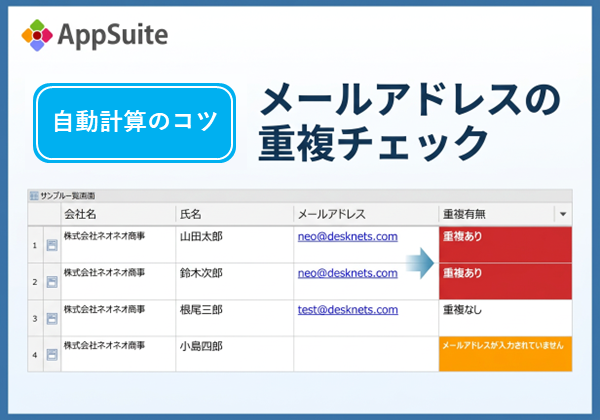The width and height of the screenshot is (600, 420).
Task: Click the 自動計算のコツ badge button
Action: 134,123
